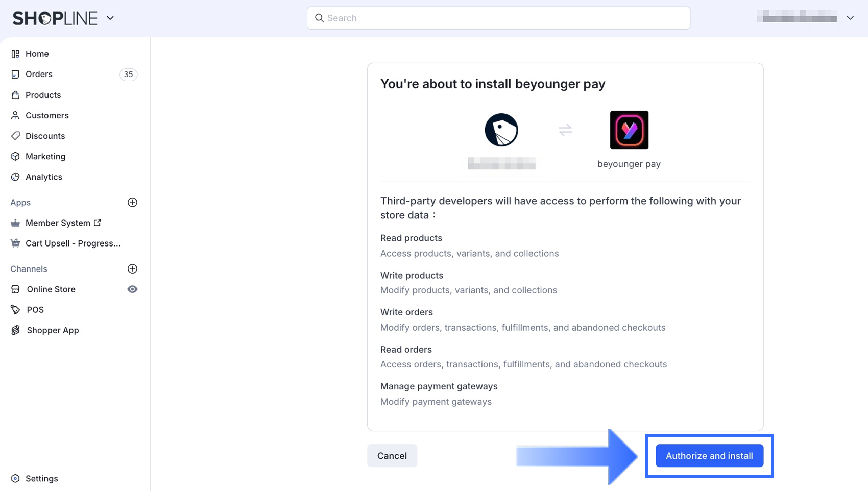Open the account menu chevron

pyautogui.click(x=850, y=18)
